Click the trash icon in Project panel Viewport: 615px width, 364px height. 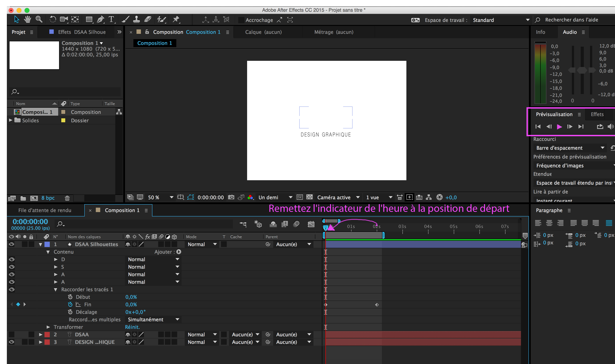(67, 198)
